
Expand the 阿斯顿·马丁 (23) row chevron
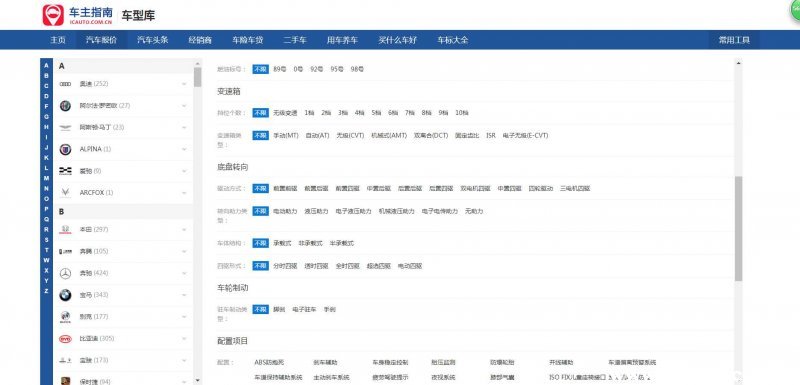(x=184, y=127)
